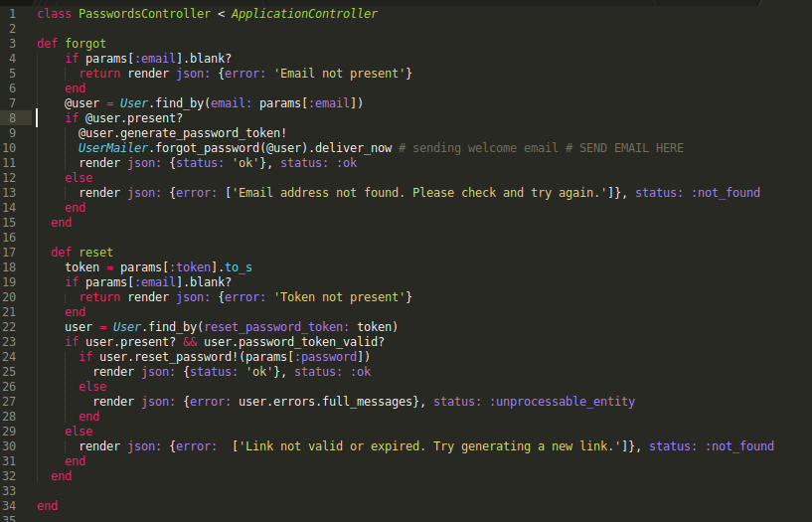Screen dimensions: 812x522
Task: Click 'user.errors.full_messages' on line 27
Action: pyautogui.click(x=325, y=402)
